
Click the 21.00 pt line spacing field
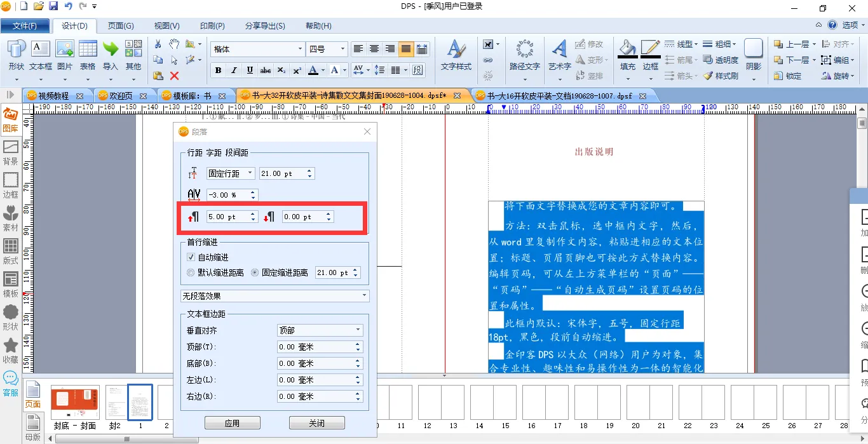282,173
